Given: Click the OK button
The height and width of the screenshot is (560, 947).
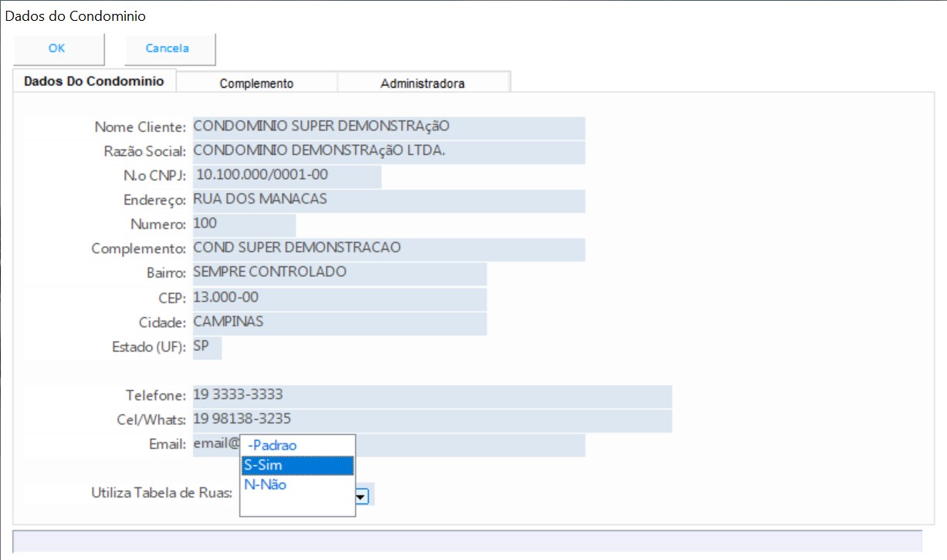Looking at the screenshot, I should (57, 49).
